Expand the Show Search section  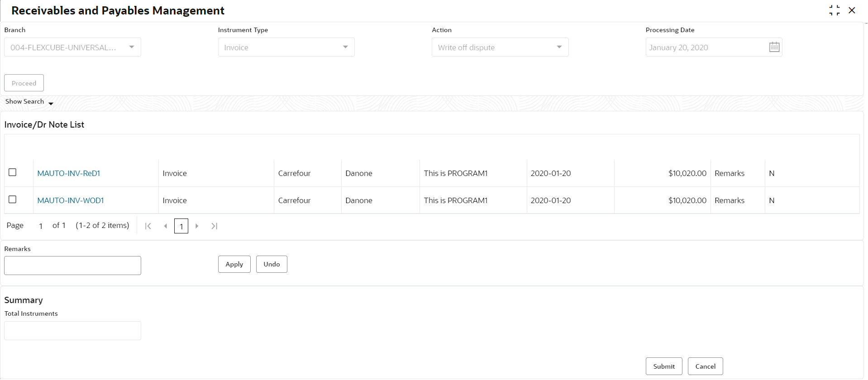coord(29,102)
